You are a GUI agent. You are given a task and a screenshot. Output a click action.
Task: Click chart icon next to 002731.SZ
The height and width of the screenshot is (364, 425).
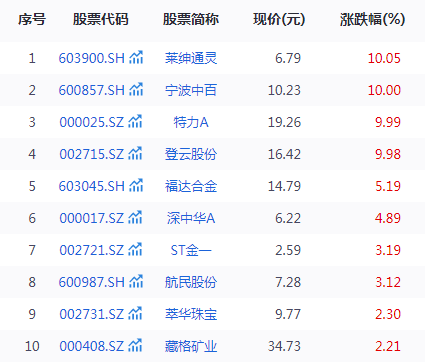tap(135, 313)
